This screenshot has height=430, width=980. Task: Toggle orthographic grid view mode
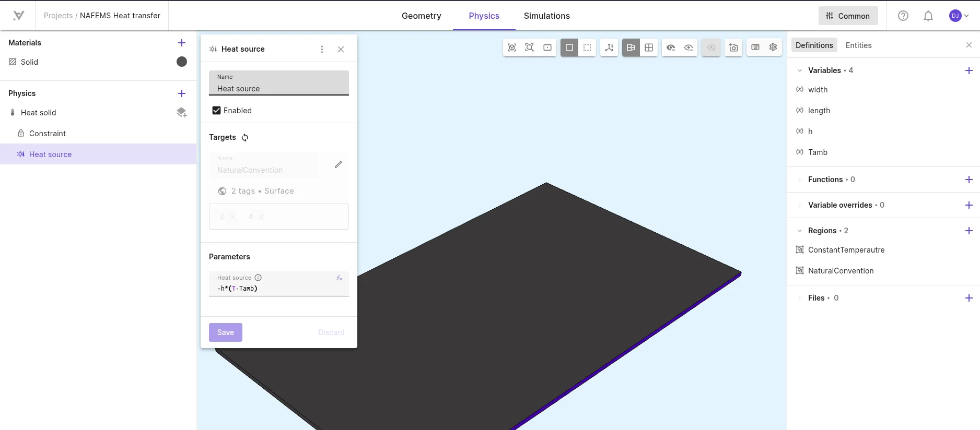click(x=649, y=47)
